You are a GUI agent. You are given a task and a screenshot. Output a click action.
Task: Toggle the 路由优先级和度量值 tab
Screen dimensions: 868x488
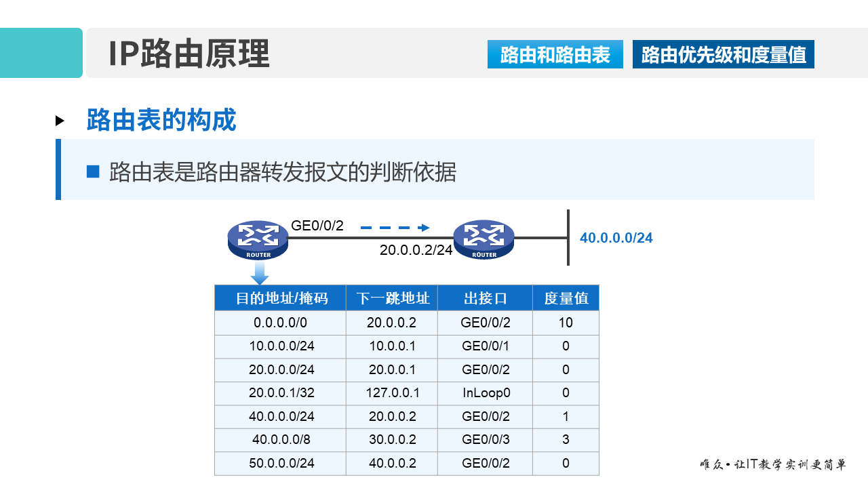tap(722, 54)
